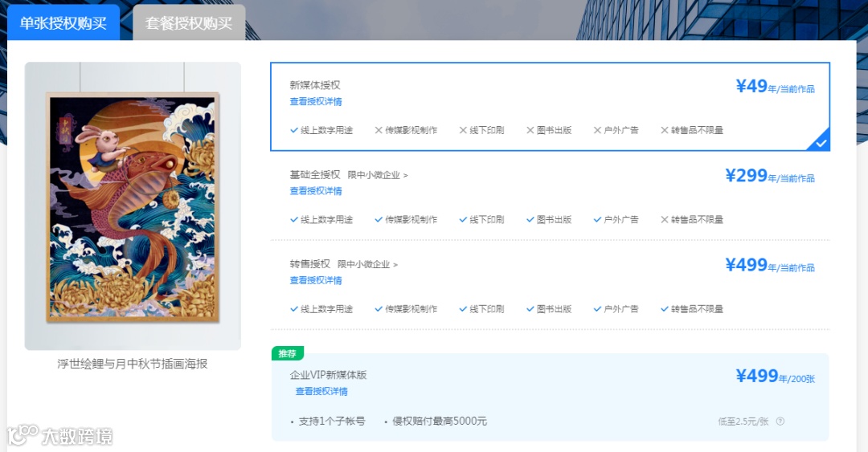Click the 推荐 green badge
Viewport: 868px width, 452px height.
point(287,353)
